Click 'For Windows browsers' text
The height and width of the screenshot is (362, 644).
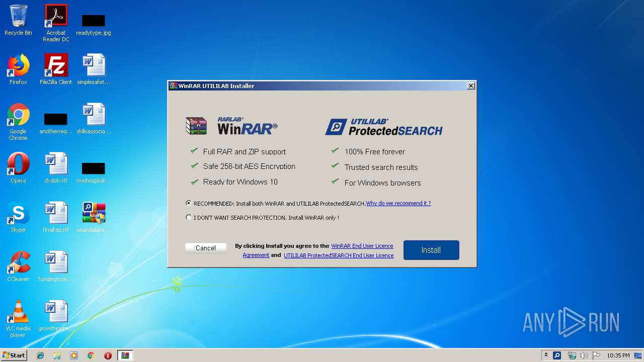tap(383, 183)
